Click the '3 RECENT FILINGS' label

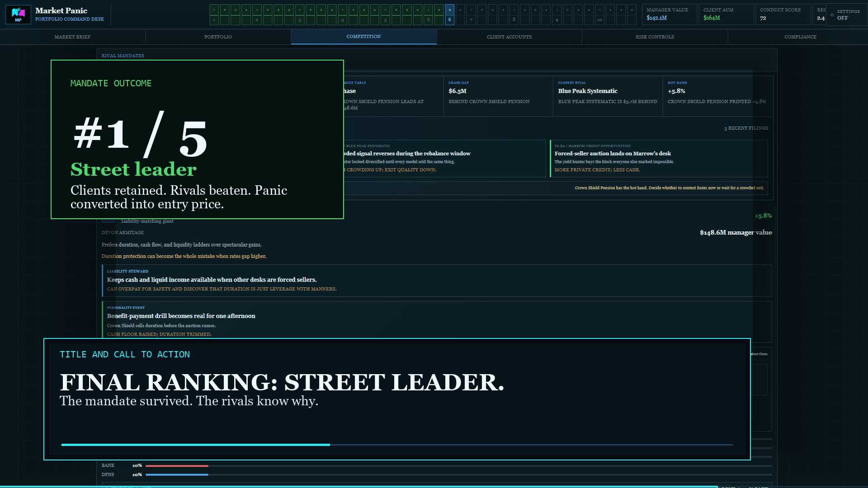[x=746, y=128]
